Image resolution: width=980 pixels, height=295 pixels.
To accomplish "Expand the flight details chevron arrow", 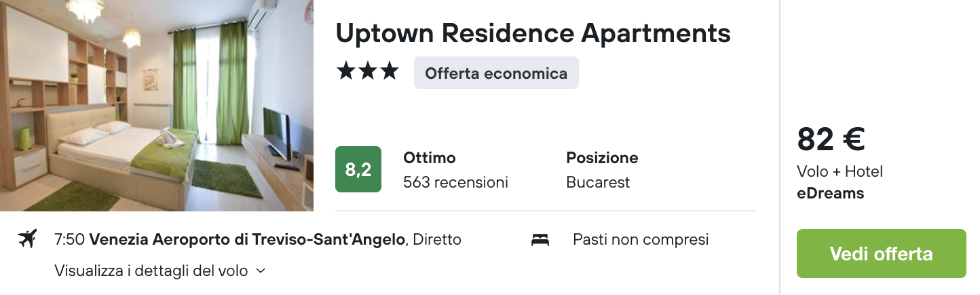I will [261, 271].
